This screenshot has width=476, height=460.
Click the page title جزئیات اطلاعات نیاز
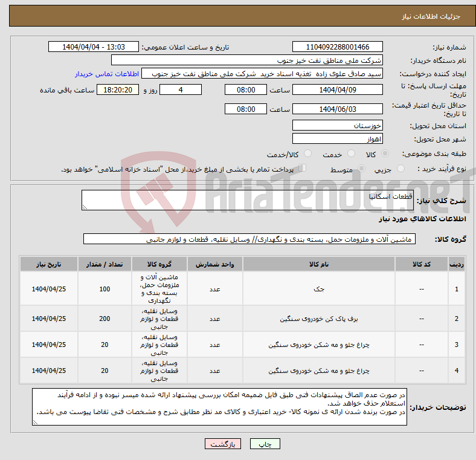[x=431, y=16]
